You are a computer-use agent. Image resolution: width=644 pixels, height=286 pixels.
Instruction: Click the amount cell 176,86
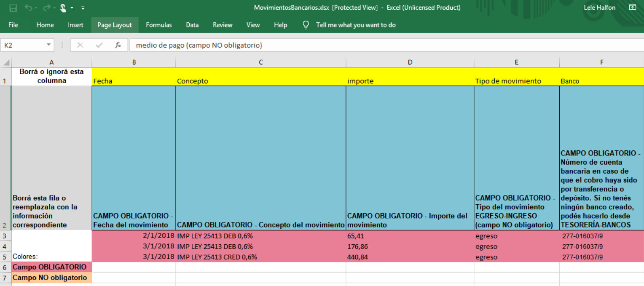410,246
